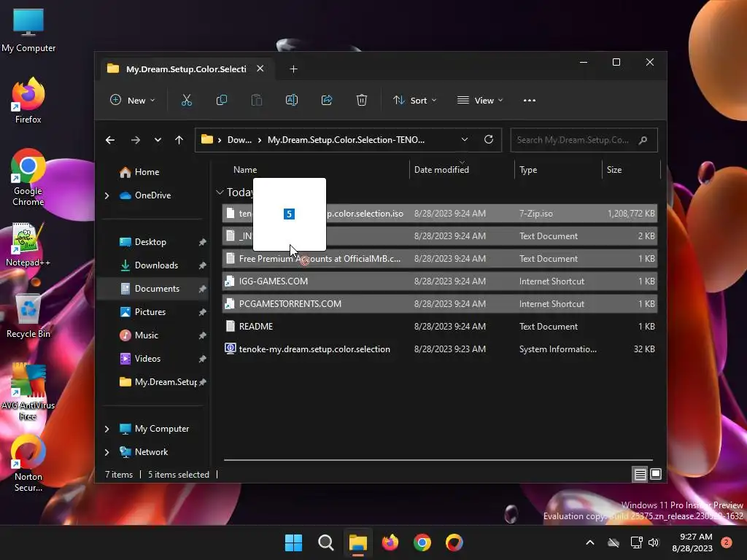This screenshot has width=747, height=560.
Task: Click the Copy icon in toolbar
Action: coord(222,100)
